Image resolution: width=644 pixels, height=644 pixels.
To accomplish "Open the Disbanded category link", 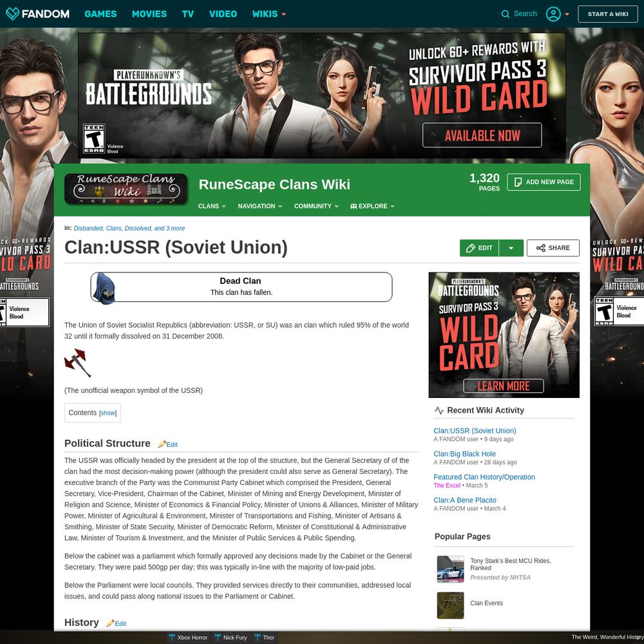I will [88, 229].
